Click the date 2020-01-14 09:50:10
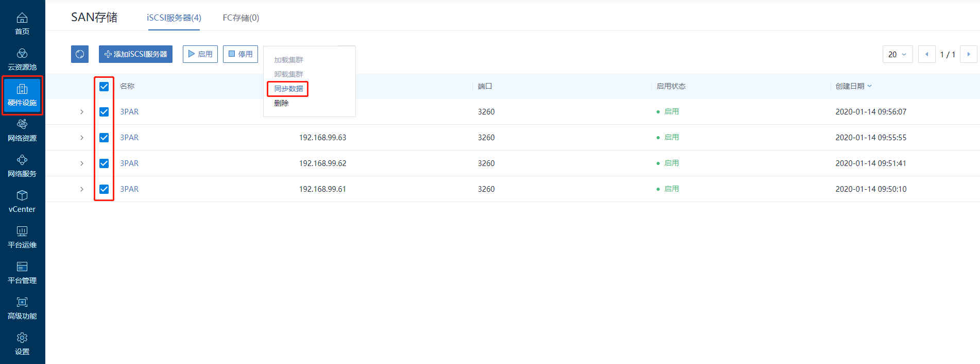Image resolution: width=980 pixels, height=364 pixels. [x=871, y=189]
